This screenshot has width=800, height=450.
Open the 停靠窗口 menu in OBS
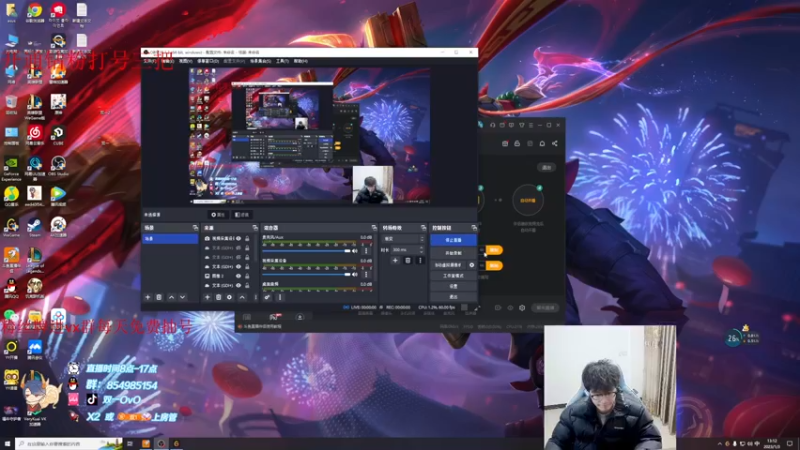tap(208, 61)
